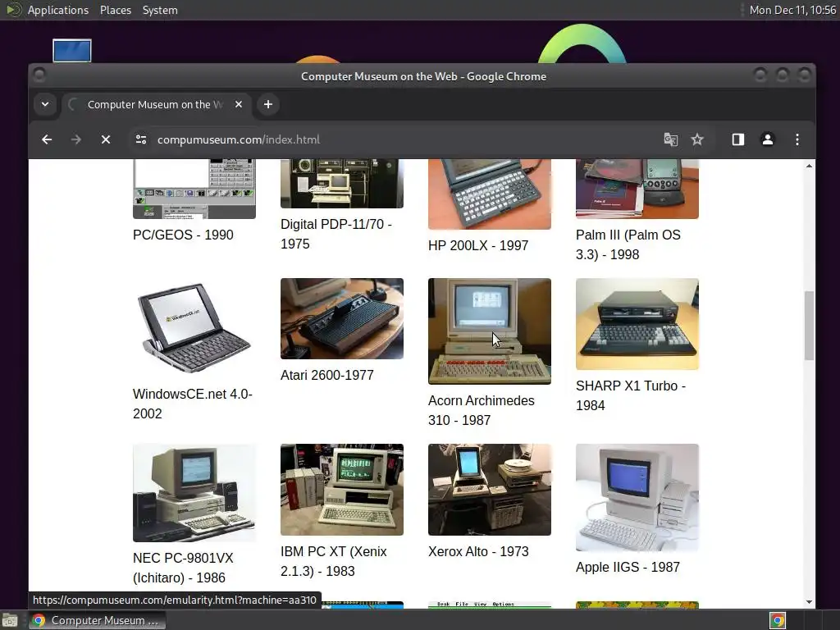Bookmark this tab with the star icon

tap(697, 139)
